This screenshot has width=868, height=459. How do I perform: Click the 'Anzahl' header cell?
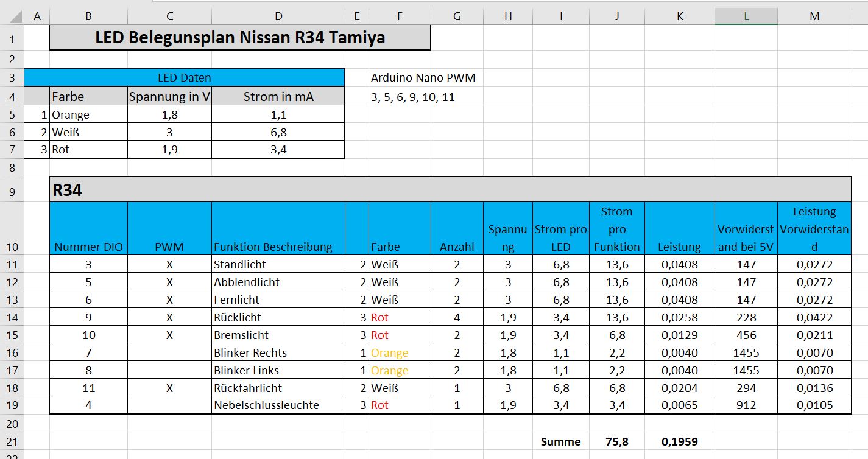(457, 228)
